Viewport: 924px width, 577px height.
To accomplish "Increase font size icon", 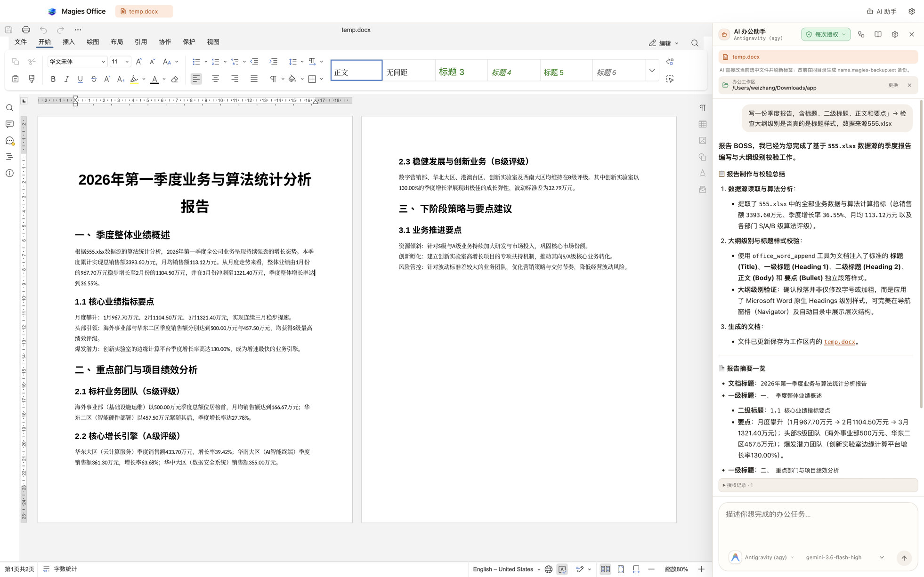I will tap(139, 62).
